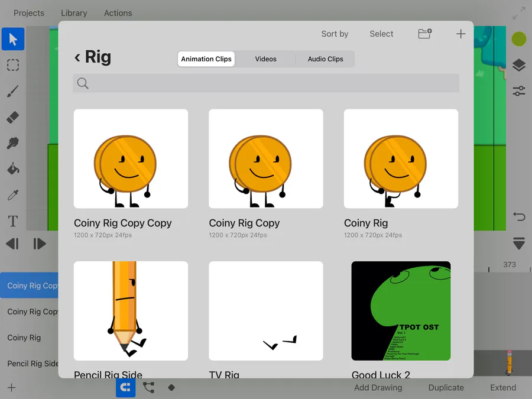
Task: Click the "Coiny Rig" clip title in the library
Action: coord(366,223)
